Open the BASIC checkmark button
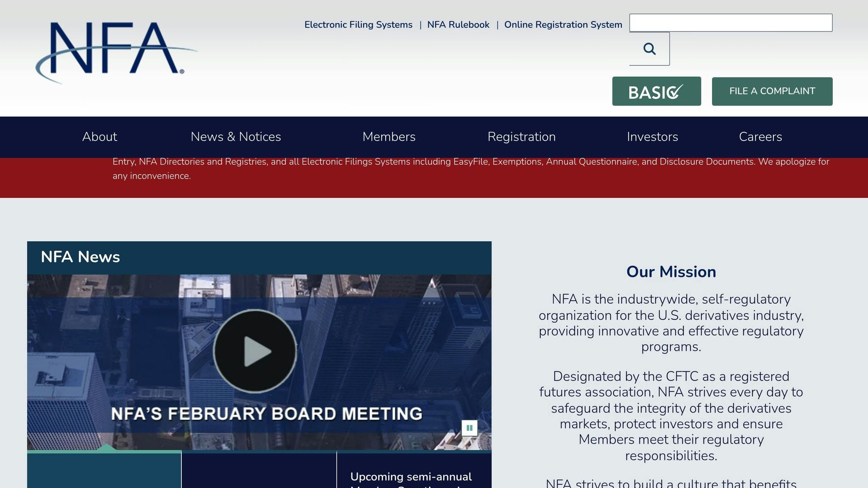 coord(657,91)
